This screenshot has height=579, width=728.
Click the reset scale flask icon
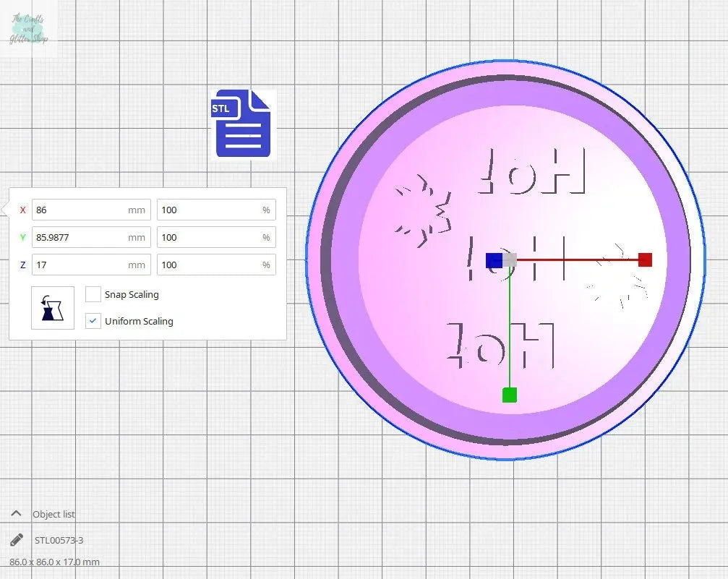(x=53, y=308)
